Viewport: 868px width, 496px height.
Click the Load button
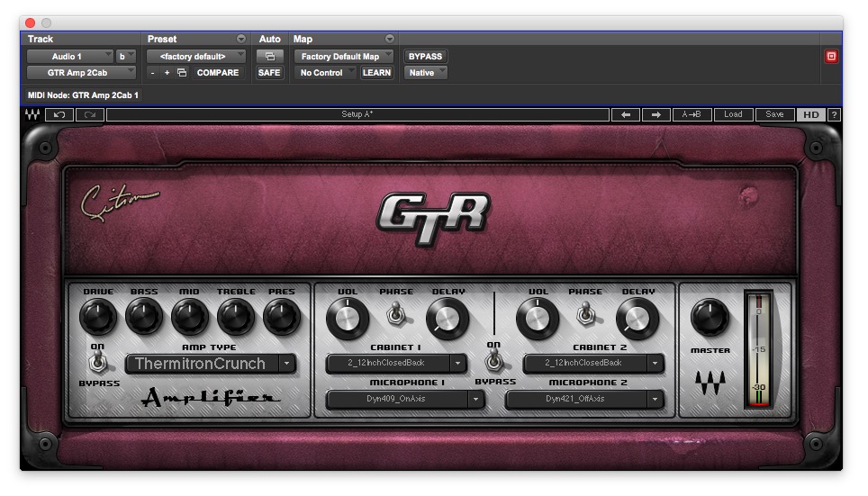coord(733,114)
